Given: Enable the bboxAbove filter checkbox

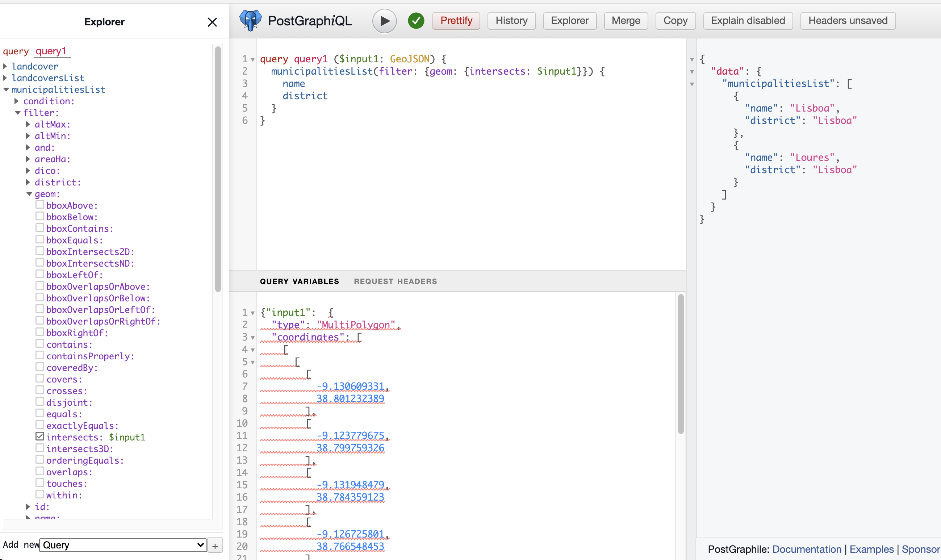Looking at the screenshot, I should pyautogui.click(x=40, y=205).
